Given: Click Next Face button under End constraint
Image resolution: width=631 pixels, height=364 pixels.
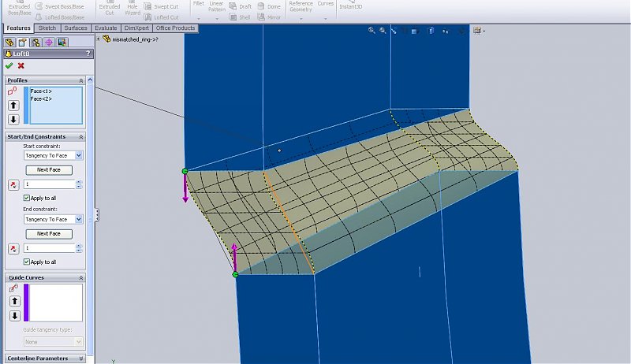Looking at the screenshot, I should tap(49, 234).
